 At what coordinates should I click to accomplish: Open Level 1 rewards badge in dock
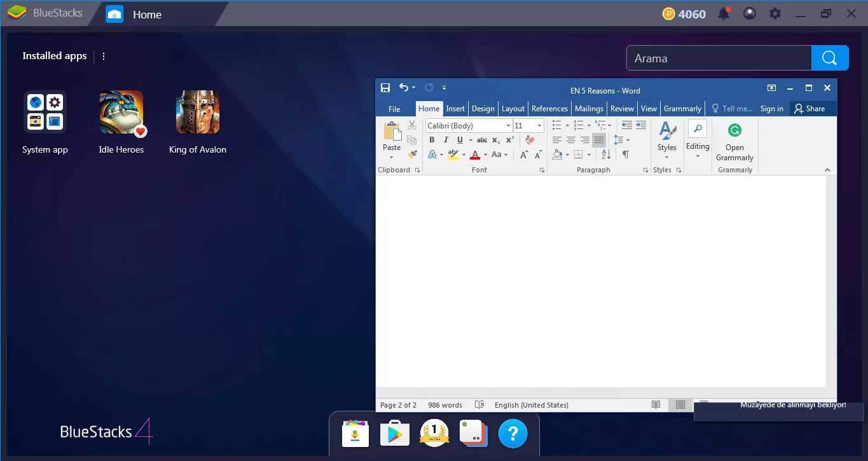(434, 433)
